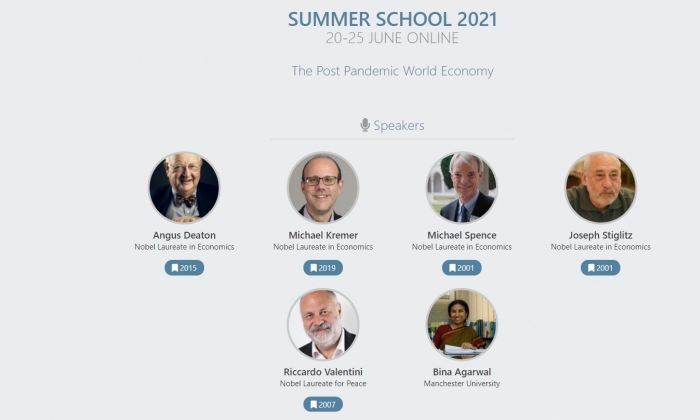The image size is (700, 420).
Task: Click Joseph Stiglitz's 2001 year badge
Action: 601,268
